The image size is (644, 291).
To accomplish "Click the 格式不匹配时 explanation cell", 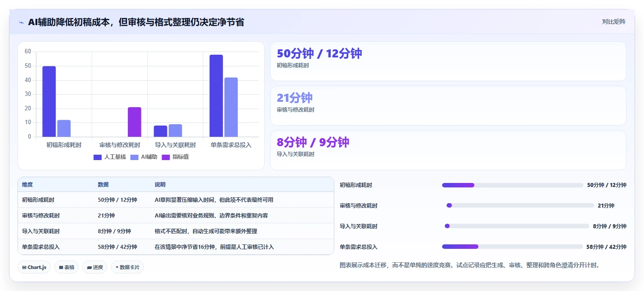I will [206, 231].
